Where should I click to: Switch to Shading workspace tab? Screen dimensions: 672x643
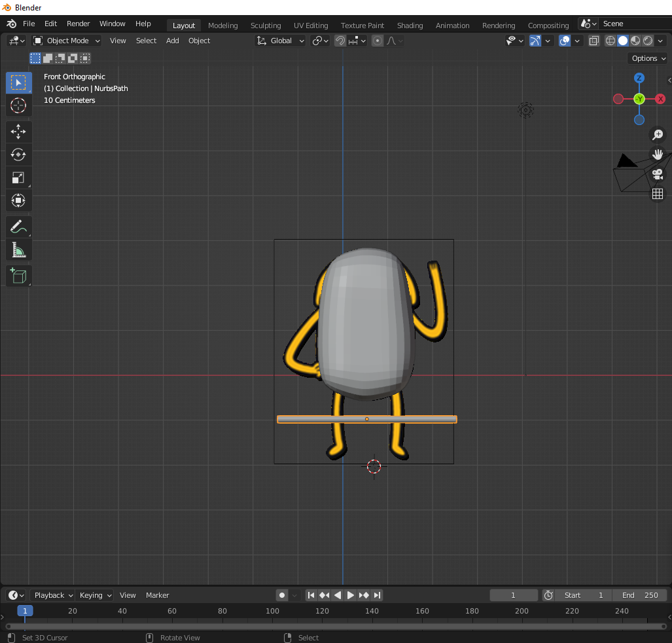click(x=410, y=26)
